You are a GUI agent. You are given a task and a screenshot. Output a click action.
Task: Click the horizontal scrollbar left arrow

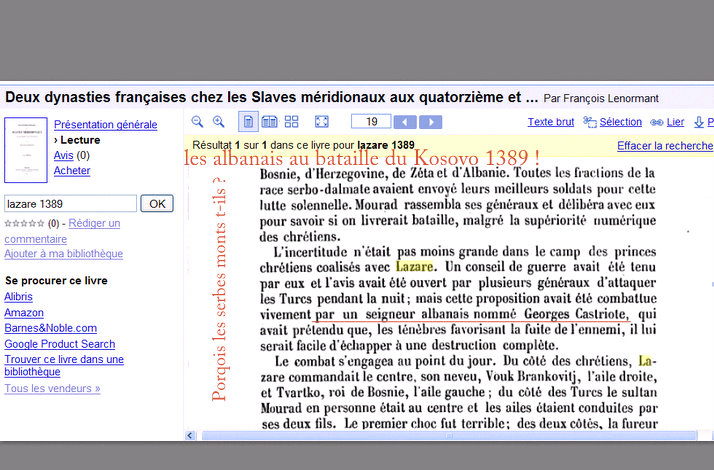(x=190, y=435)
